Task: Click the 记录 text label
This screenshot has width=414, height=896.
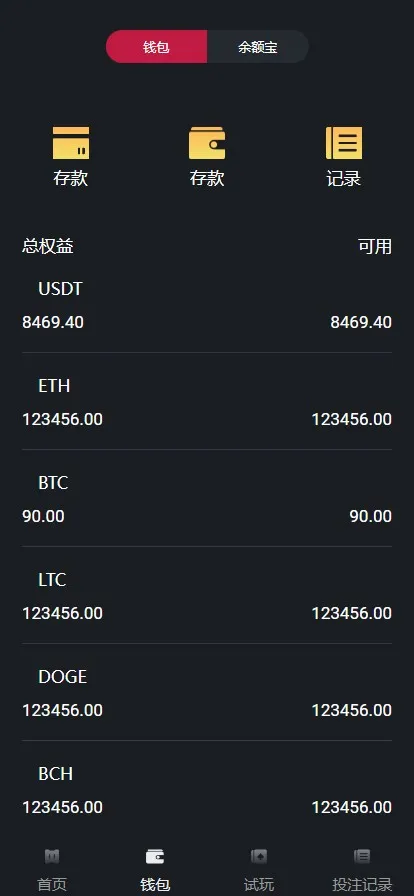Action: 344,178
